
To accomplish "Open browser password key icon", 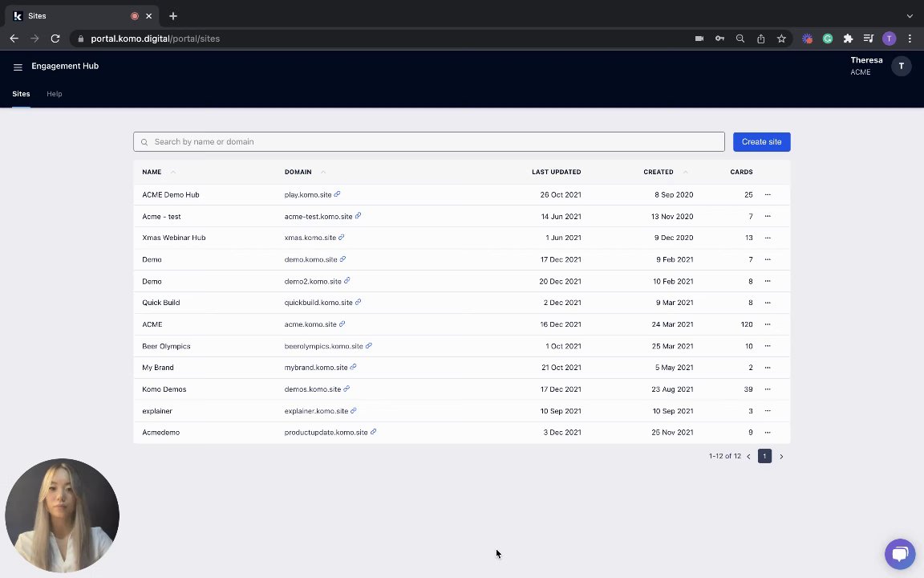I will (719, 39).
